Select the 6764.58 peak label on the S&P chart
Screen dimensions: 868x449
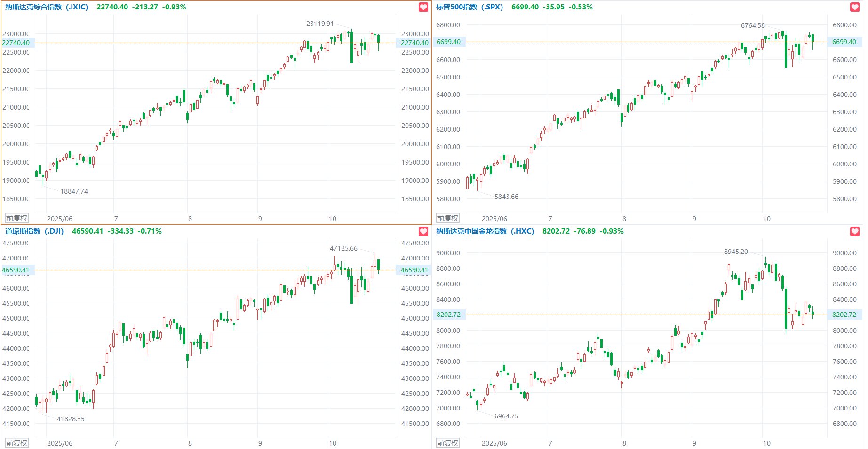(x=753, y=25)
